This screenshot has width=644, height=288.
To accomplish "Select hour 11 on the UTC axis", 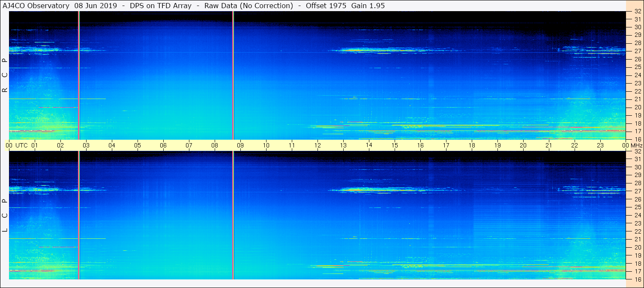I will [292, 145].
